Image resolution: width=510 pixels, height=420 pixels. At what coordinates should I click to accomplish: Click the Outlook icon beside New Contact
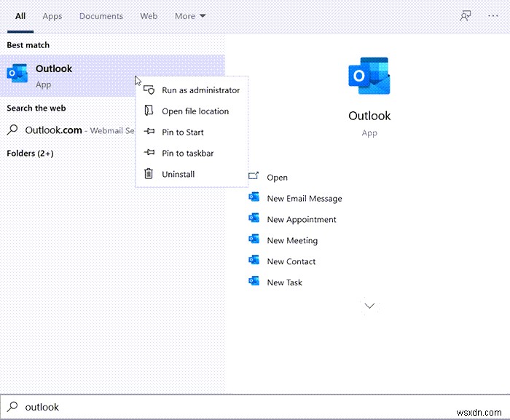click(254, 260)
